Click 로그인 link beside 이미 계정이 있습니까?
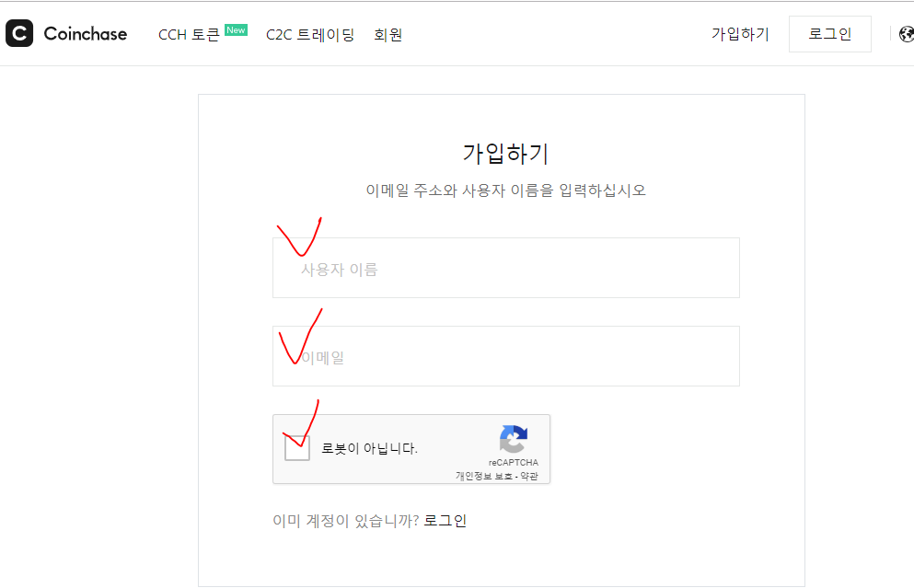Viewport: 914px width, 588px height. pos(445,521)
